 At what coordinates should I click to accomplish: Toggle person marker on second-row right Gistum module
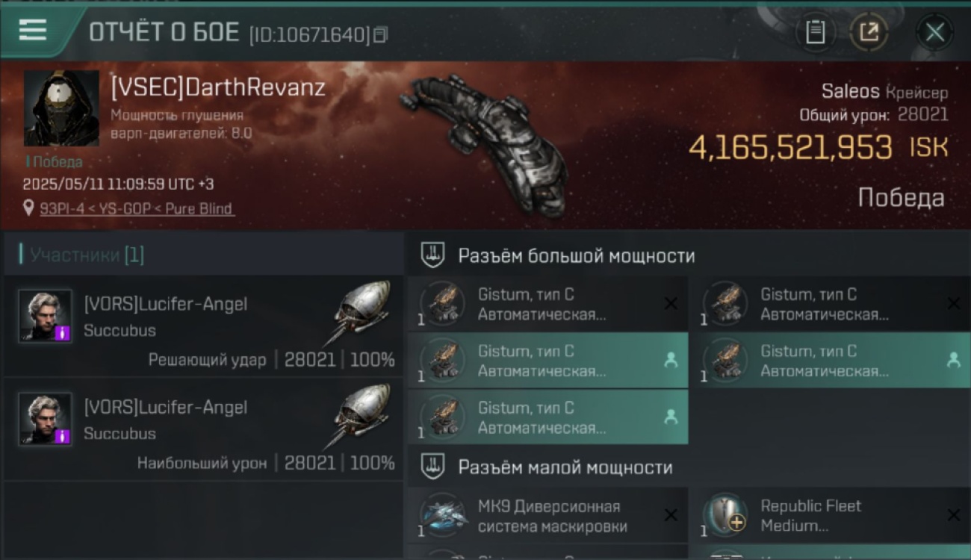[953, 360]
